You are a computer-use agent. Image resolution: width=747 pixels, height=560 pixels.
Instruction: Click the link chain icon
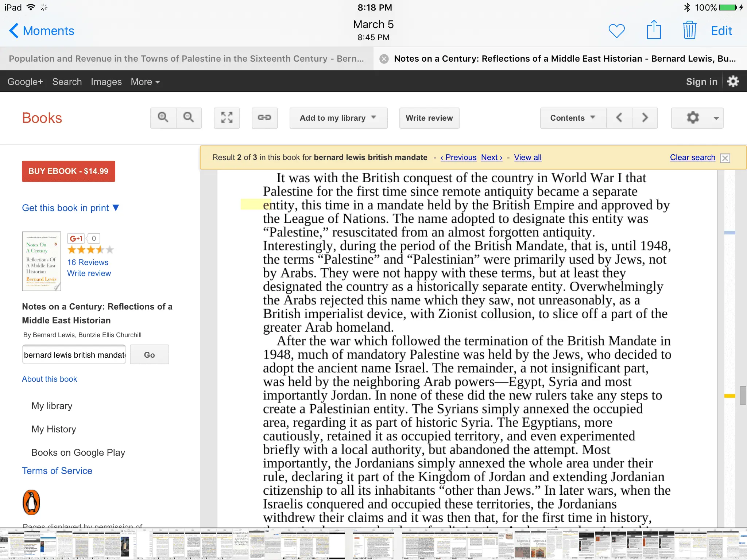(264, 117)
